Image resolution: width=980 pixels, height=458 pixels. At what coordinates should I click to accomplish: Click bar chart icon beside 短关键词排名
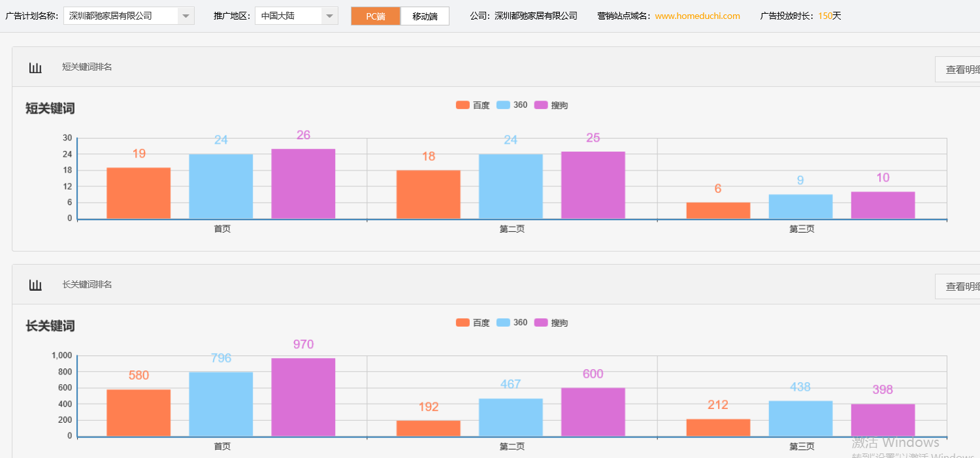point(35,67)
